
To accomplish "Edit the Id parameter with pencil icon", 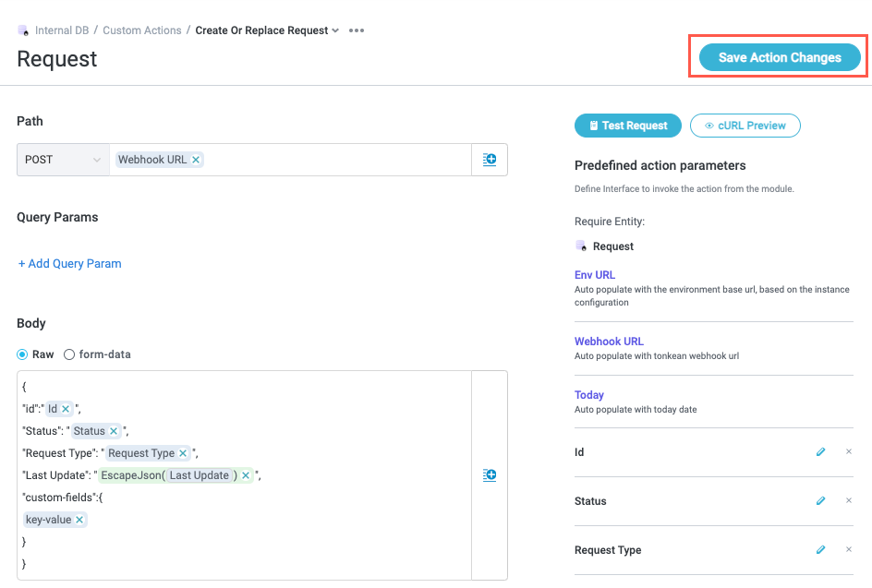I will click(820, 452).
